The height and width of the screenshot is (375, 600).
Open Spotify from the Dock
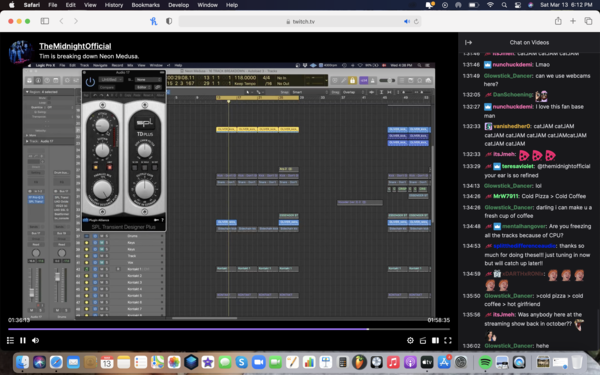click(x=485, y=362)
